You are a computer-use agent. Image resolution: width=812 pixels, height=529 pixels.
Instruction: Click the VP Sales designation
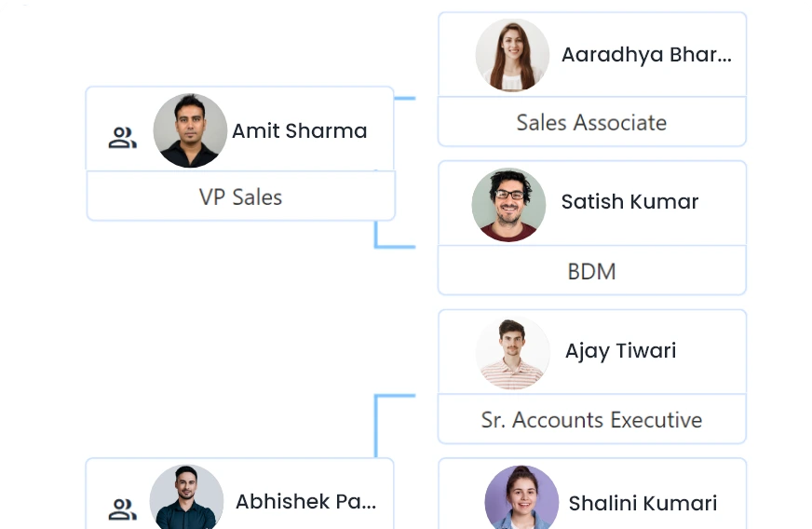pyautogui.click(x=240, y=197)
